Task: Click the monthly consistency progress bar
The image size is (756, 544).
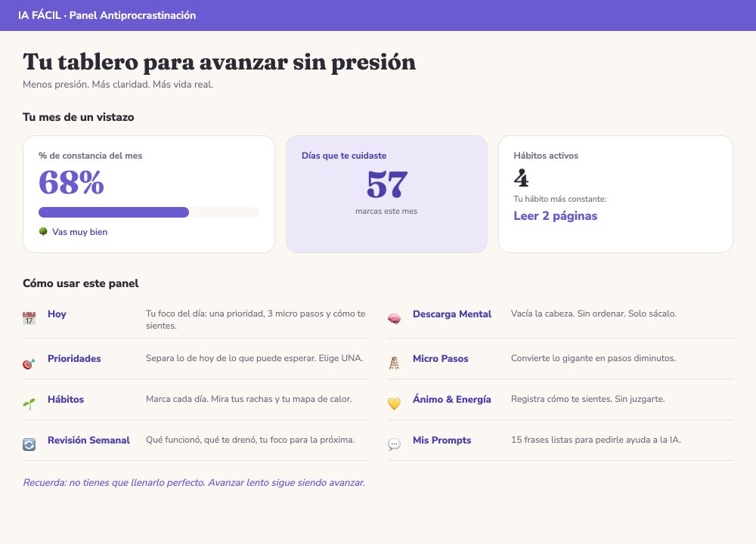Action: (149, 212)
